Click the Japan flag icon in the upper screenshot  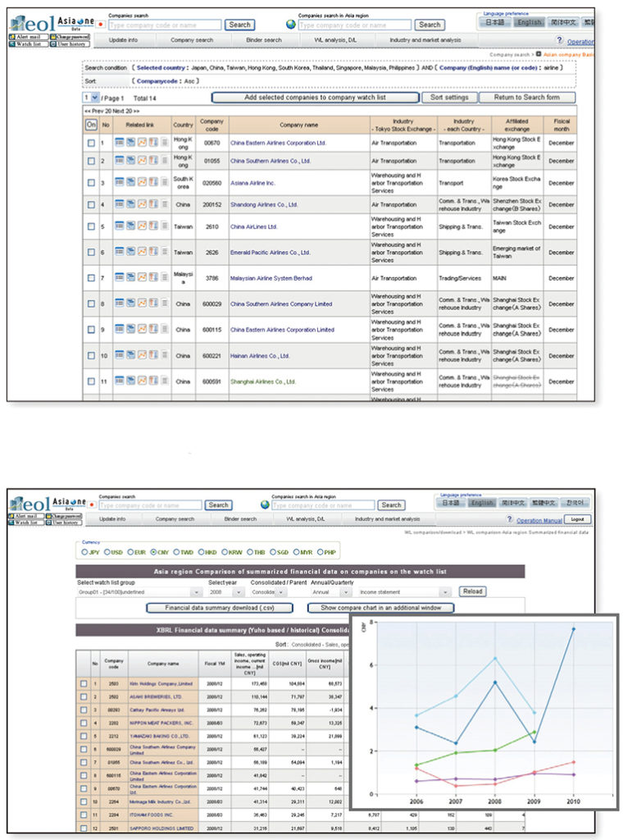click(x=100, y=25)
